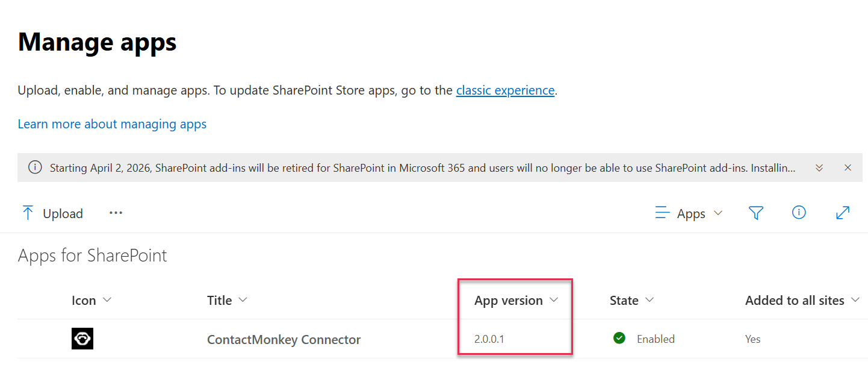Viewport: 868px width, 388px height.
Task: Click the Yes value under Added to all sites
Action: click(752, 339)
